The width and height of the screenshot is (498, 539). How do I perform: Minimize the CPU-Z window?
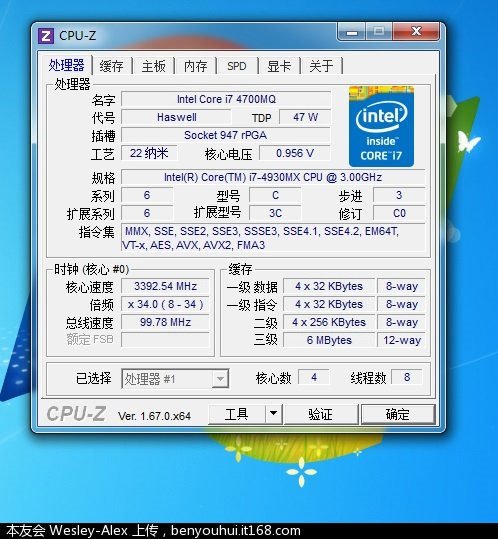click(352, 32)
